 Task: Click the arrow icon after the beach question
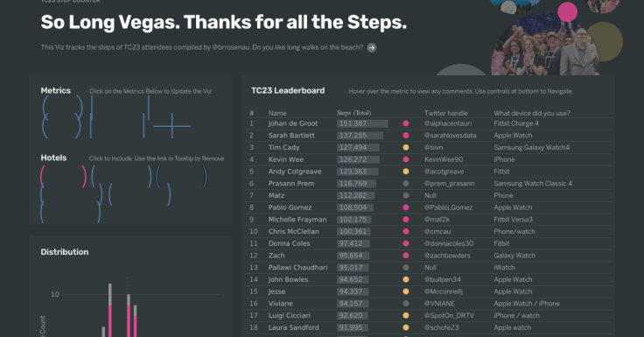(x=371, y=47)
